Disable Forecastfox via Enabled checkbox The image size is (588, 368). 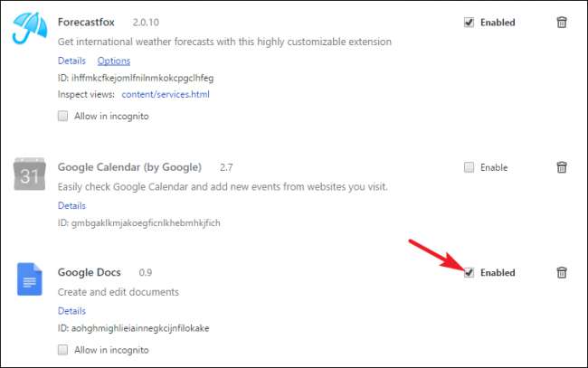click(469, 23)
